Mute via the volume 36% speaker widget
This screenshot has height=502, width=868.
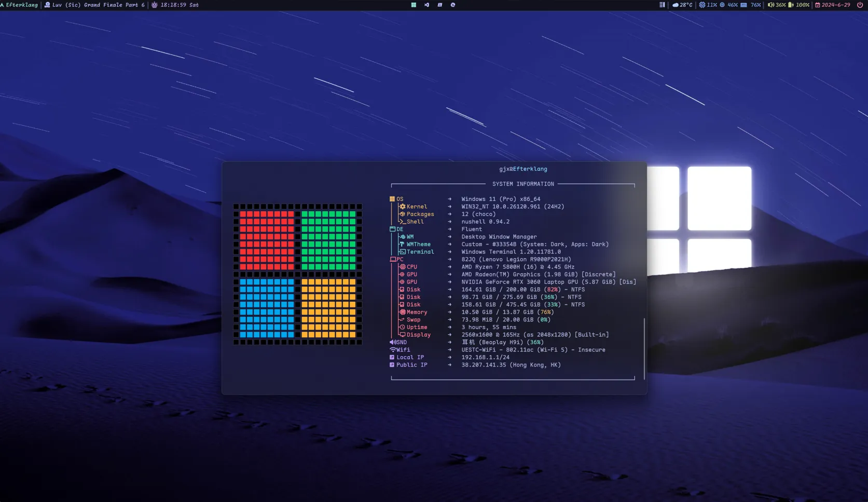pos(777,5)
